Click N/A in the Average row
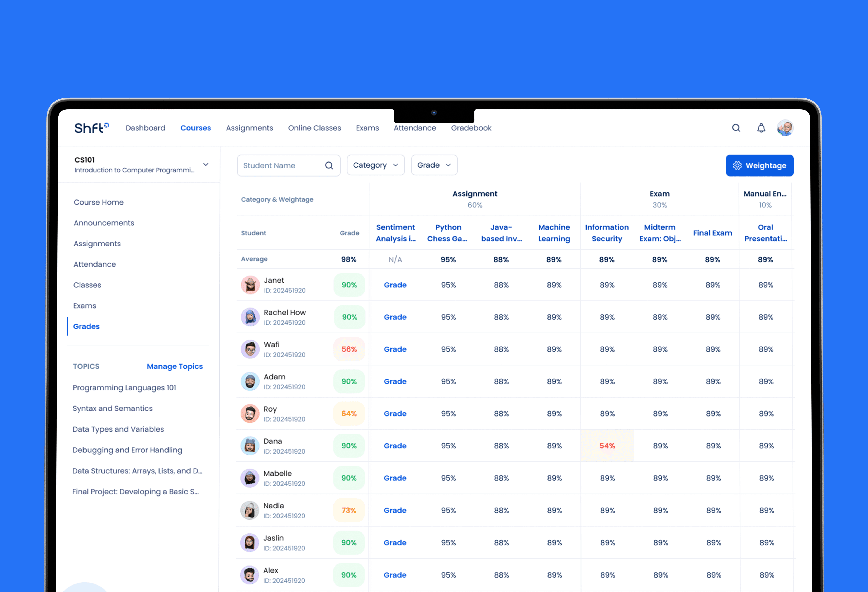The image size is (868, 592). [395, 259]
